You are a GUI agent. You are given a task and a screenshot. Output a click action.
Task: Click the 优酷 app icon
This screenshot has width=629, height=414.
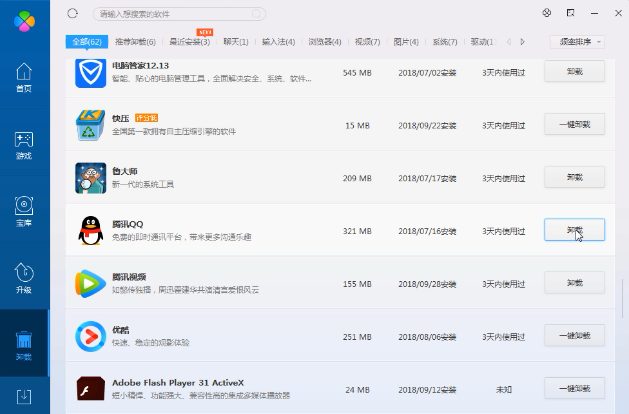click(x=91, y=336)
